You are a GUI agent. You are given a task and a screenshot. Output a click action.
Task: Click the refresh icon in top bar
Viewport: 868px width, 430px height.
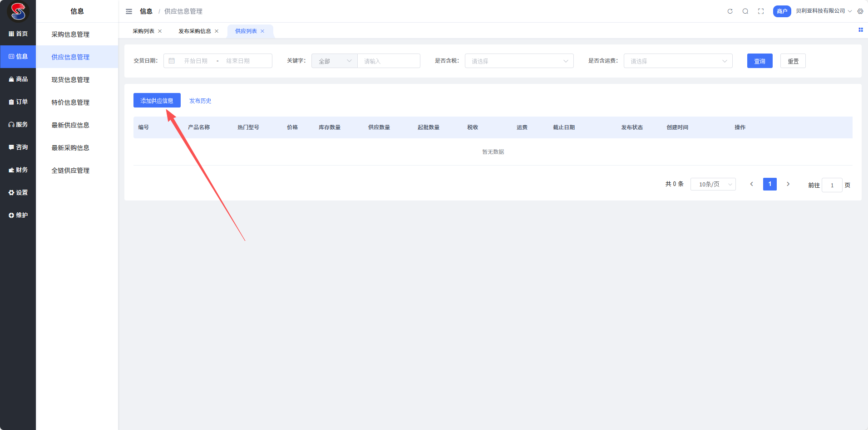(x=730, y=11)
